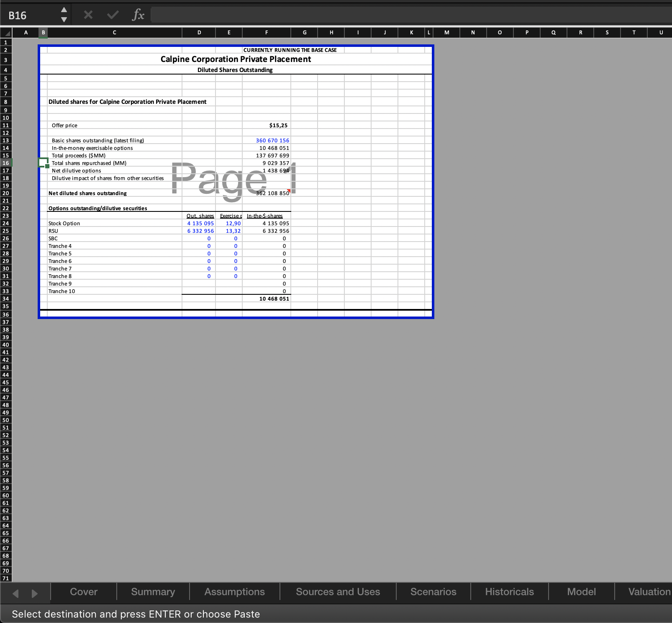The width and height of the screenshot is (672, 623).
Task: Go to the Valuation sheet tab
Action: coord(644,592)
